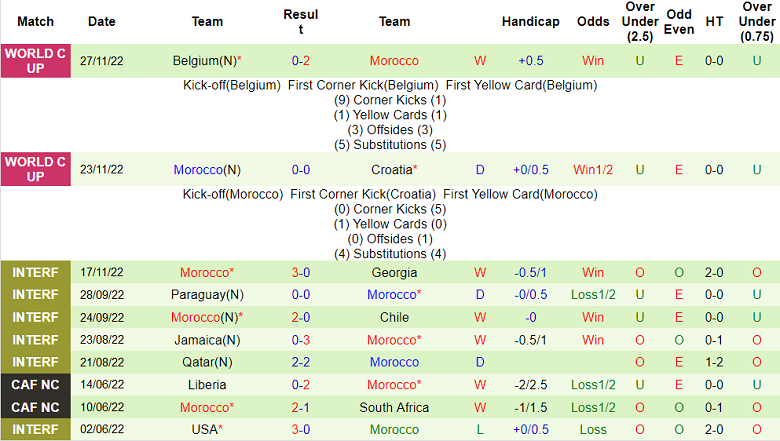Click the CAF NC label for 14/06/22
Viewport: 780px width, 441px height.
pyautogui.click(x=36, y=385)
